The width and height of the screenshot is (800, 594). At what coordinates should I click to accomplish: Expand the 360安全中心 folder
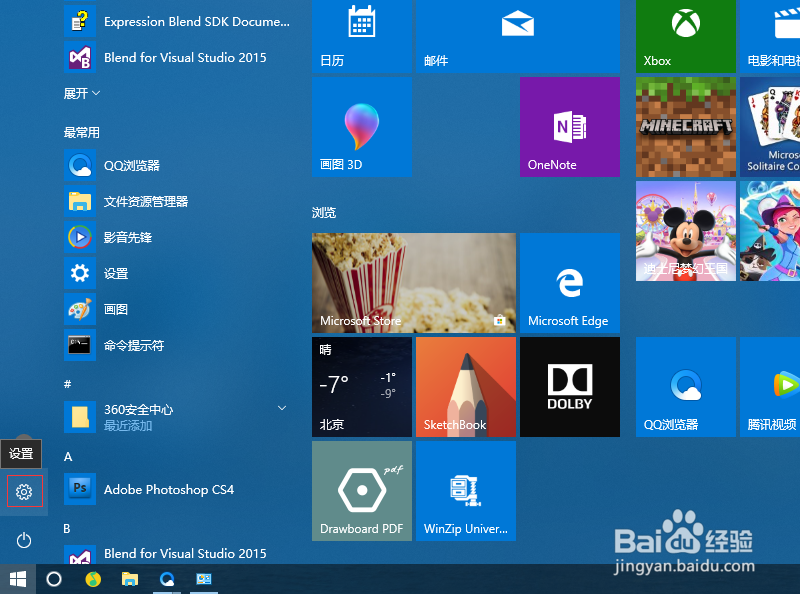[179, 417]
